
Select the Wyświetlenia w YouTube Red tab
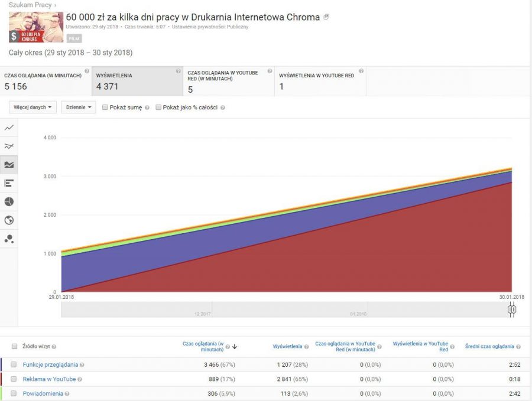point(320,81)
